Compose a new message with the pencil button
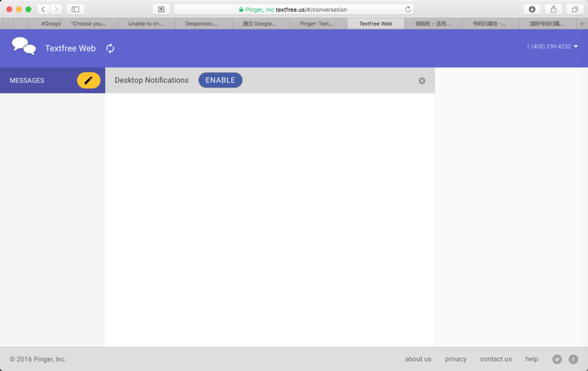 click(x=88, y=80)
